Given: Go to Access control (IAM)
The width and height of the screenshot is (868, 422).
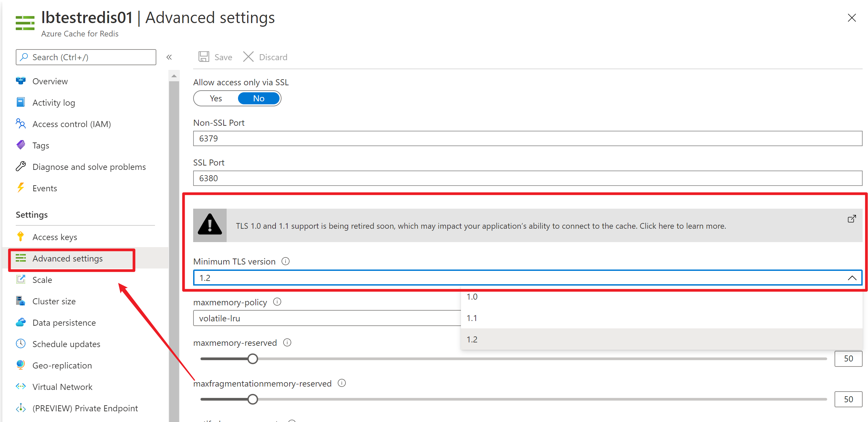Looking at the screenshot, I should click(71, 124).
